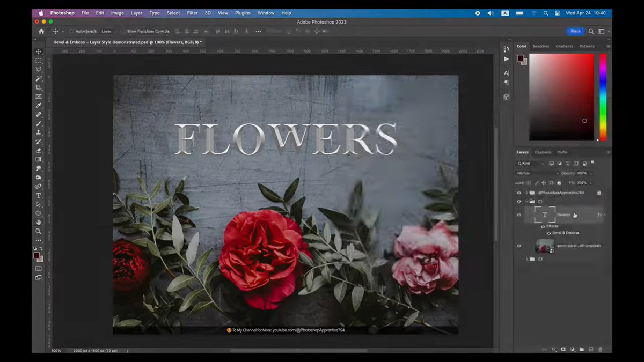The height and width of the screenshot is (362, 644).
Task: Select the Magic Wand tool
Action: [39, 78]
